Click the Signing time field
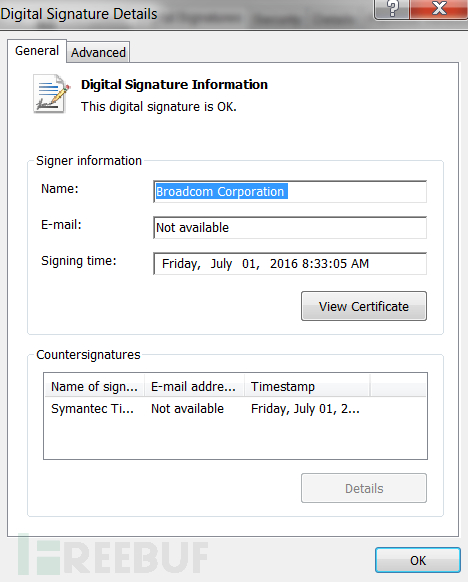Image resolution: width=468 pixels, height=582 pixels. 290,264
